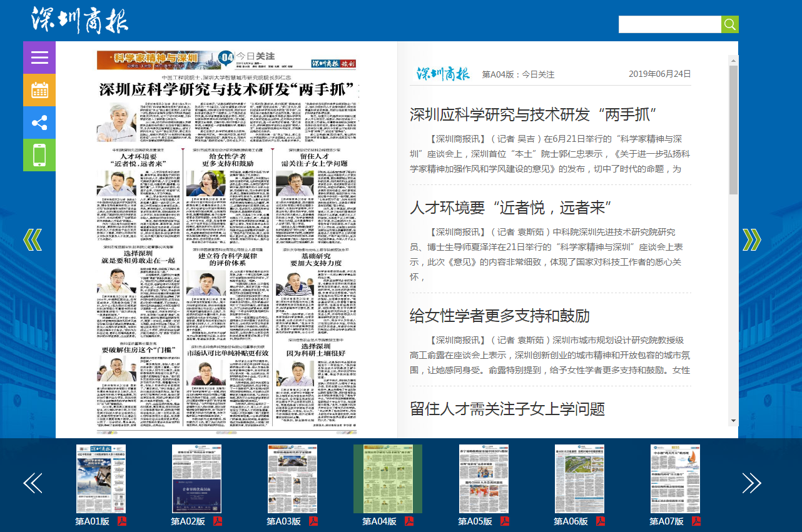Click the article list scrollbar down arrow

click(x=733, y=421)
